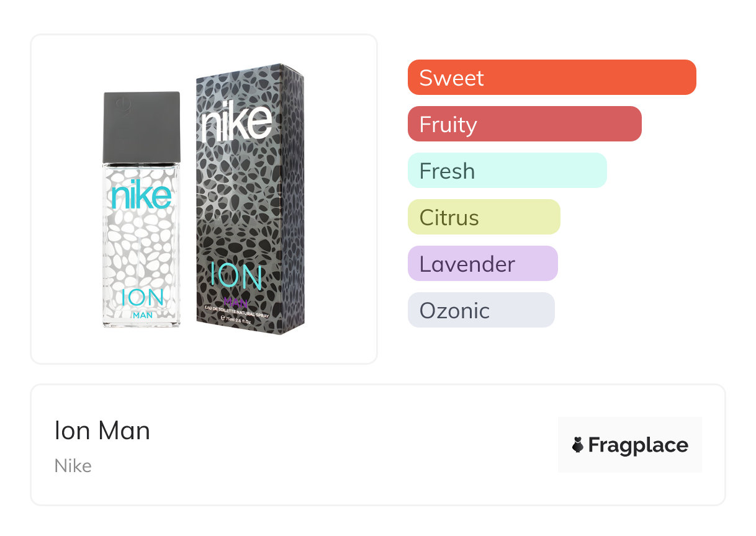This screenshot has height=536, width=756.
Task: Pick the Citrus accord bar
Action: (x=484, y=217)
